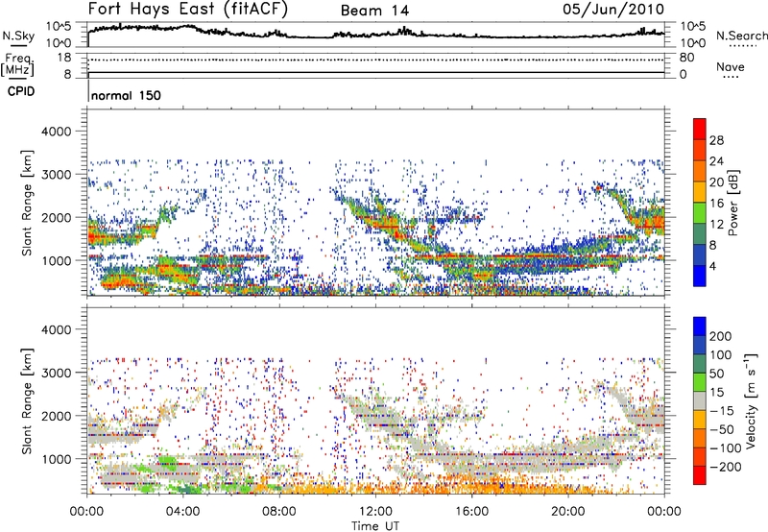Click velocity colorbar label '-50'
The width and height of the screenshot is (768, 532).
722,430
